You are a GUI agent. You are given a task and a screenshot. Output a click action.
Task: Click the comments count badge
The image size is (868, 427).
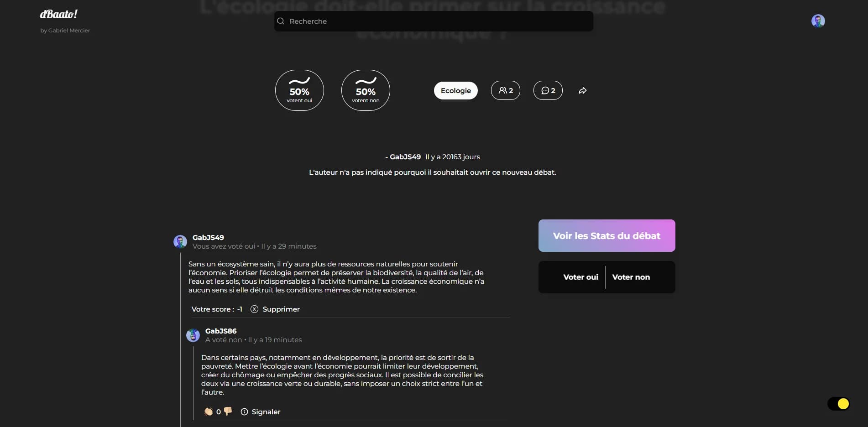(548, 91)
